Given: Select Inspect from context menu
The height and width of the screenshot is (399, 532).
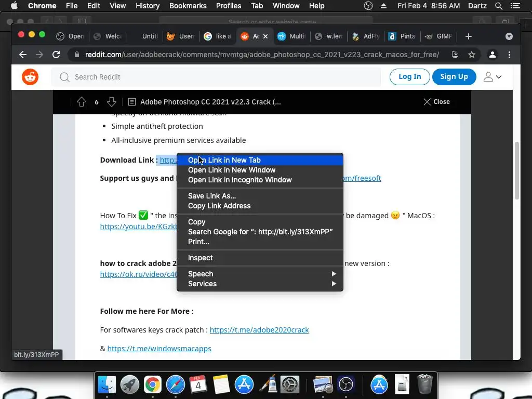Looking at the screenshot, I should tap(260, 258).
